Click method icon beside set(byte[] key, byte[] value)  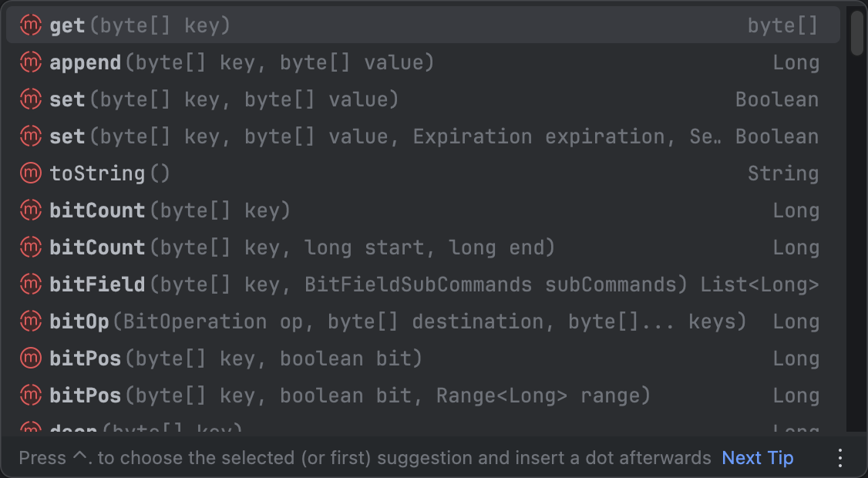(30, 99)
